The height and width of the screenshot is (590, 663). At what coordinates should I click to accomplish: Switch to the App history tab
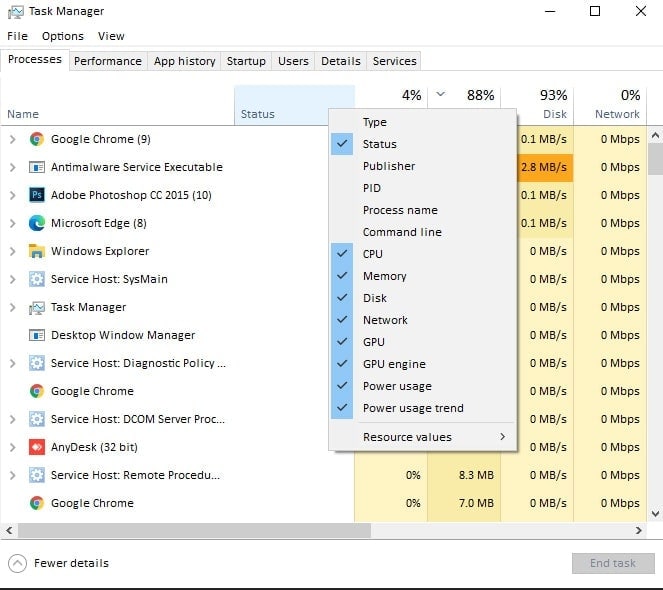pos(184,61)
